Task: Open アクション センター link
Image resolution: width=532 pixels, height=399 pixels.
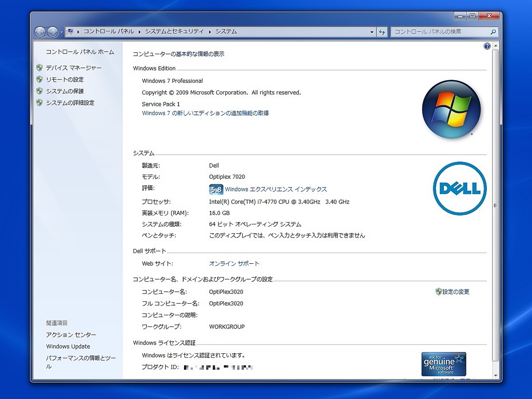Action: point(71,335)
